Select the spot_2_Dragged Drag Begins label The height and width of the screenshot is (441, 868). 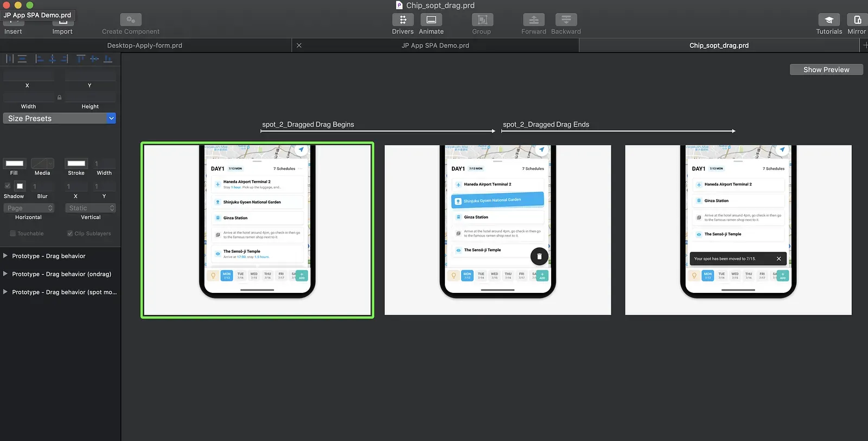pos(308,124)
